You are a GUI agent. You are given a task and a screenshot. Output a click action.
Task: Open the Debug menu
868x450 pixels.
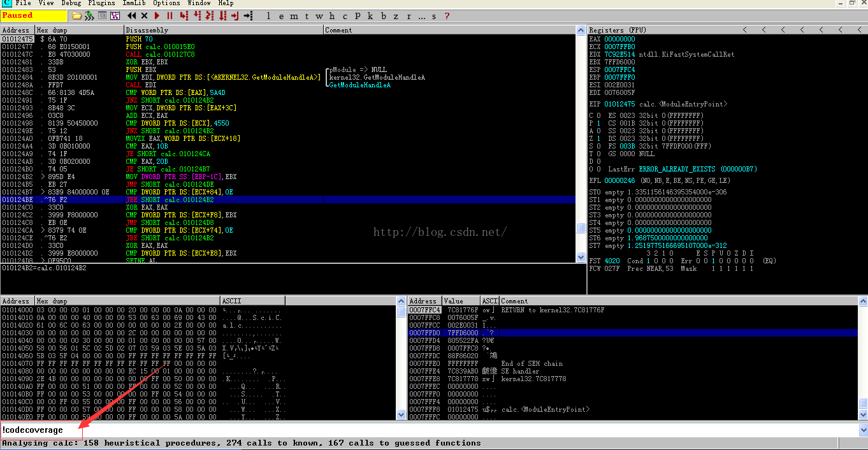[71, 3]
